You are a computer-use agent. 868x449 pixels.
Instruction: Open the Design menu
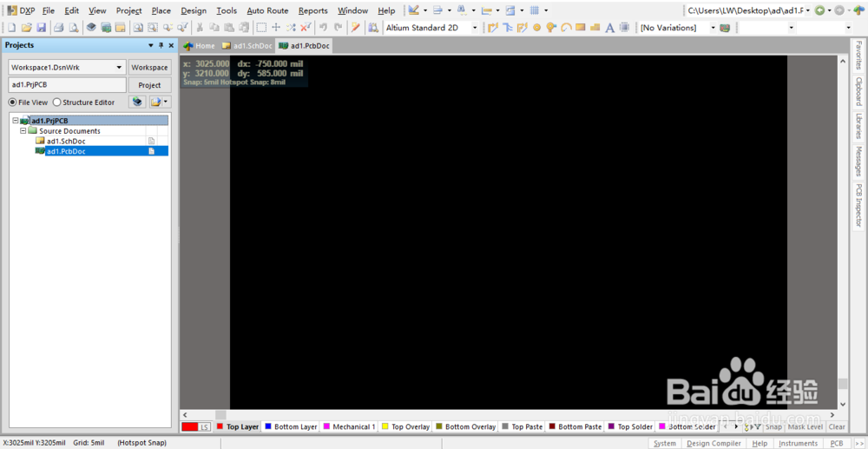(194, 10)
